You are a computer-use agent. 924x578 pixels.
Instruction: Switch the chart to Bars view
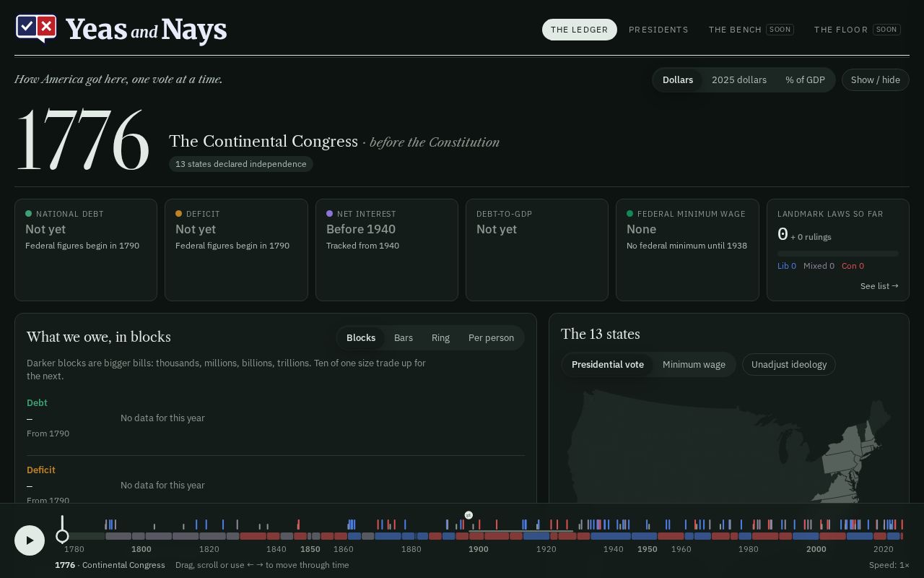(404, 337)
